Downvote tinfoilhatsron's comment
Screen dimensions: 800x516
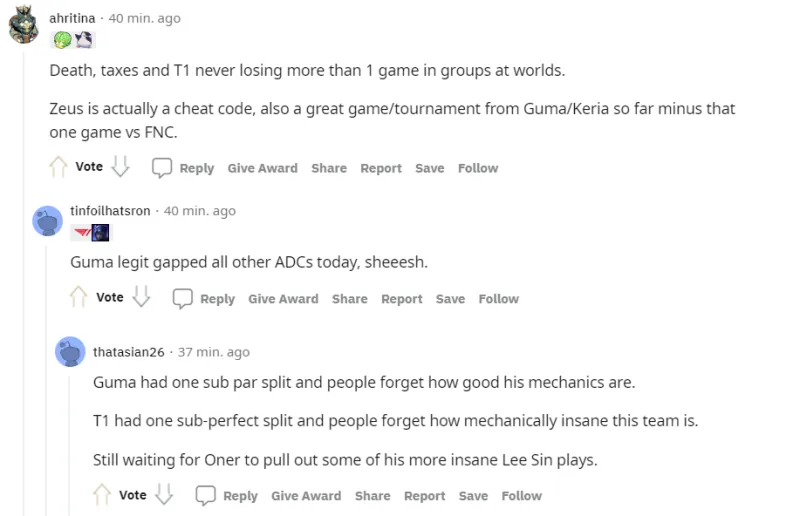point(142,297)
